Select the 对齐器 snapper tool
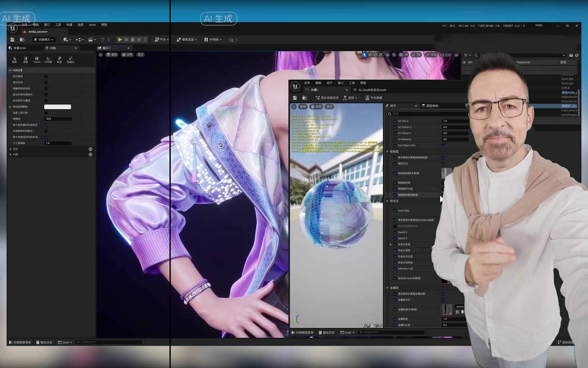The image size is (588, 368). 48,60
